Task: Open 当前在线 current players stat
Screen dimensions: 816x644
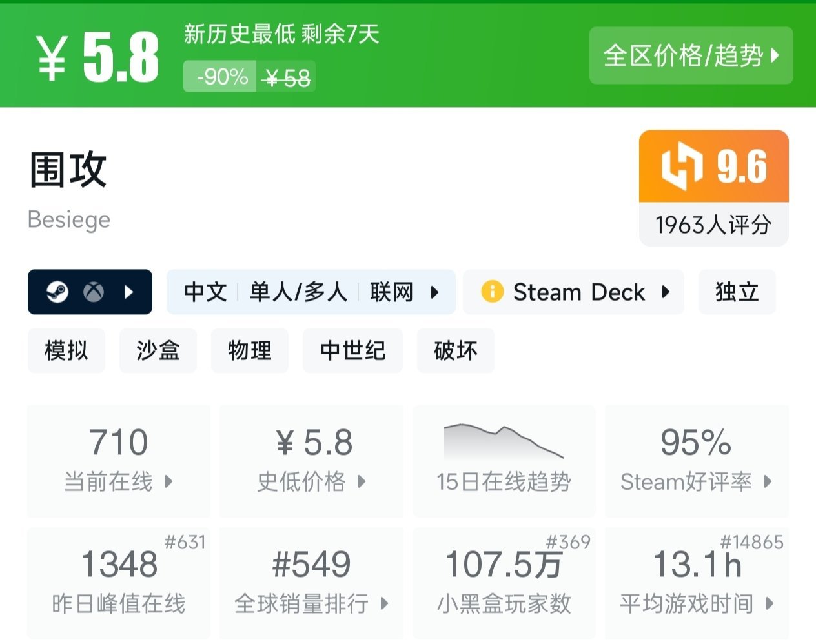Action: pos(119,461)
